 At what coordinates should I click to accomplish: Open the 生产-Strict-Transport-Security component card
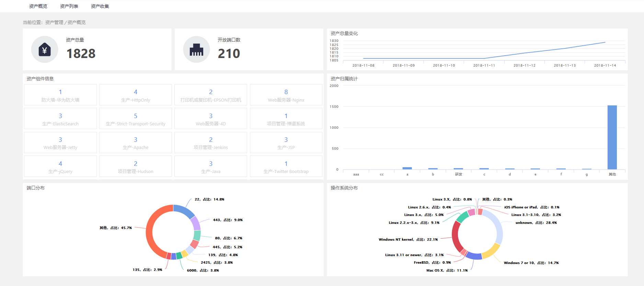136,119
